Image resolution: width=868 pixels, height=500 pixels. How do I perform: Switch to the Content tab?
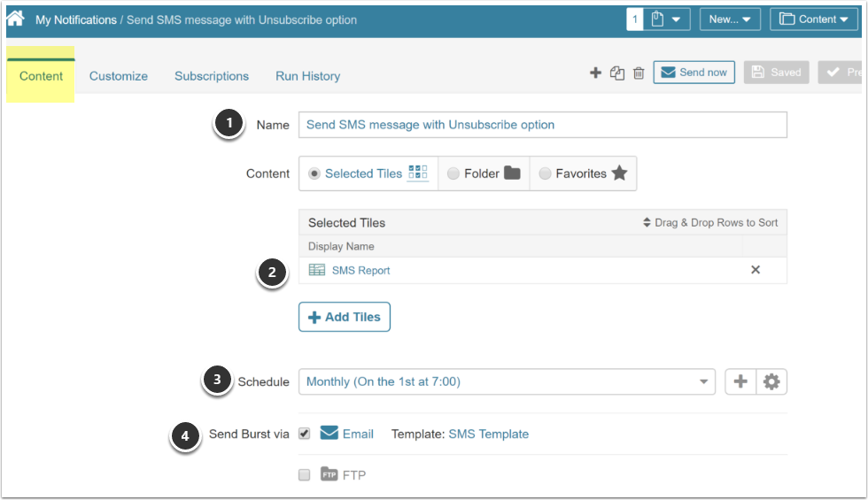41,76
